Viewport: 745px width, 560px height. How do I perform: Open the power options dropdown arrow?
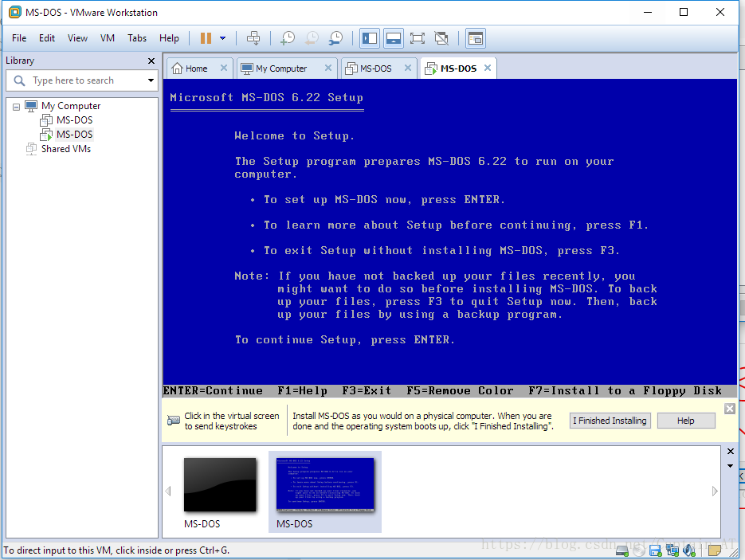pyautogui.click(x=222, y=38)
